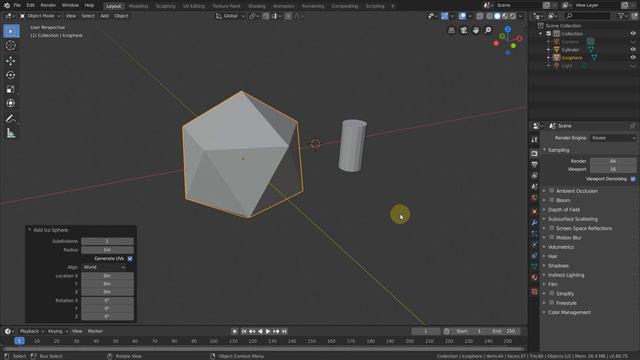Hide the Cylinder object in outliner

(633, 49)
